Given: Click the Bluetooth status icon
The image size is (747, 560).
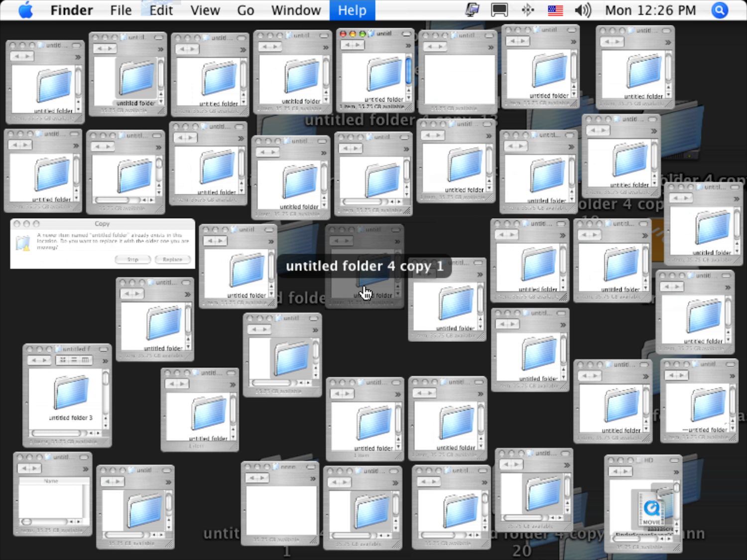Looking at the screenshot, I should click(x=527, y=10).
